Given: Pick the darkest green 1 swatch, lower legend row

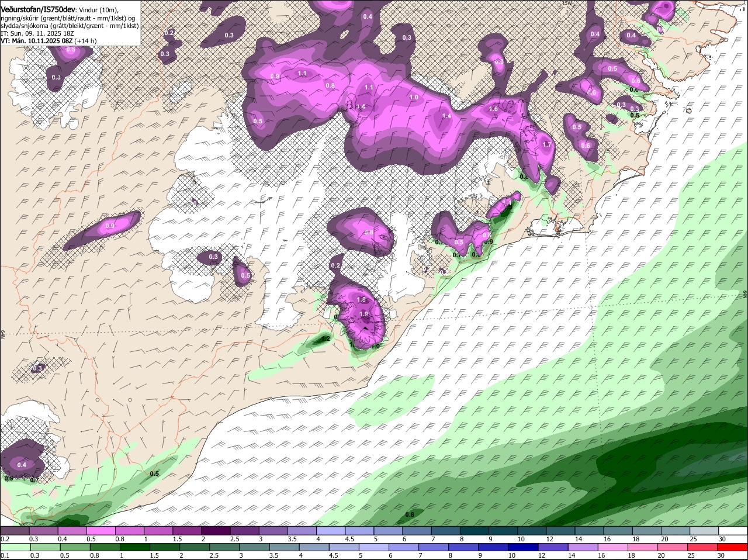Looking at the screenshot, I should click(135, 547).
